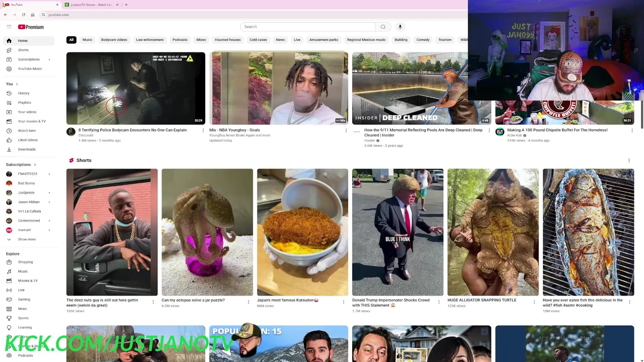
Task: Open the '8 Terrifying Police Bodycam Encounters' title link
Action: [x=132, y=130]
